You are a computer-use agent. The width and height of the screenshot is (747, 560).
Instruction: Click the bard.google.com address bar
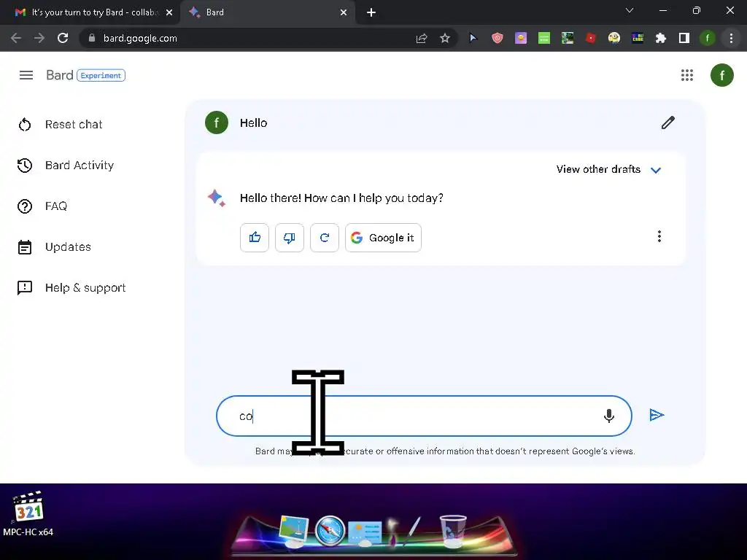click(267, 38)
